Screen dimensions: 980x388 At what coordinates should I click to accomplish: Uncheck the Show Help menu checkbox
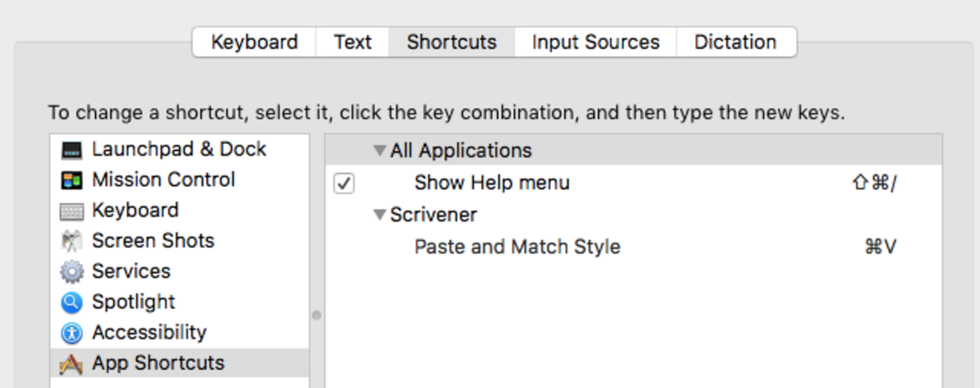click(x=344, y=183)
